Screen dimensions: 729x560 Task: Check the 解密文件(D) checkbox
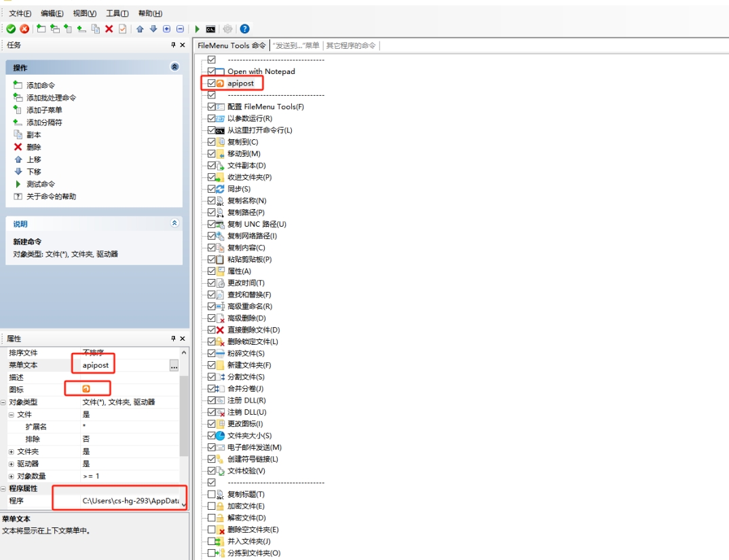click(212, 518)
